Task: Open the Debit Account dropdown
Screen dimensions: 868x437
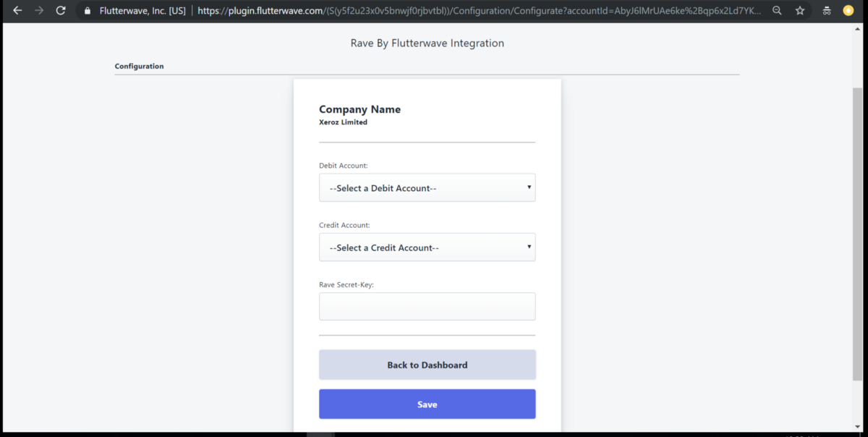Action: [427, 187]
